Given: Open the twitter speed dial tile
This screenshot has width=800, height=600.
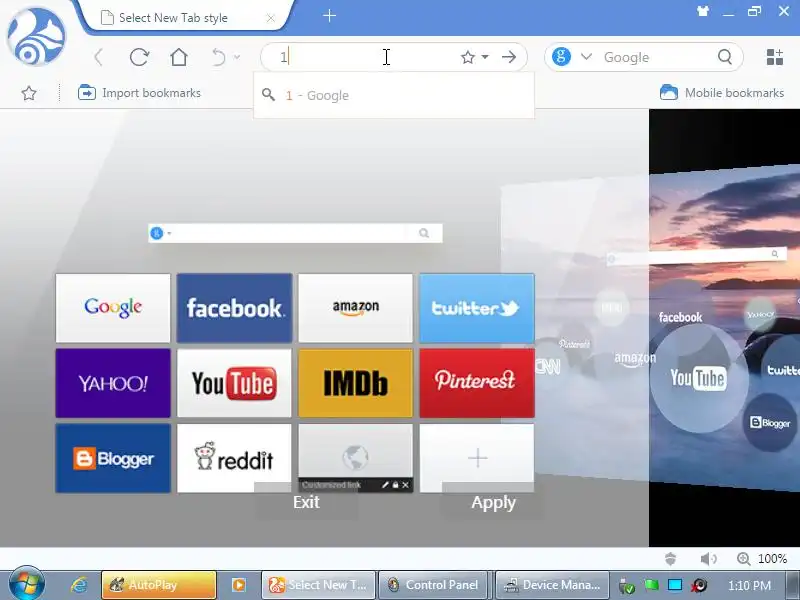Looking at the screenshot, I should coord(477,308).
